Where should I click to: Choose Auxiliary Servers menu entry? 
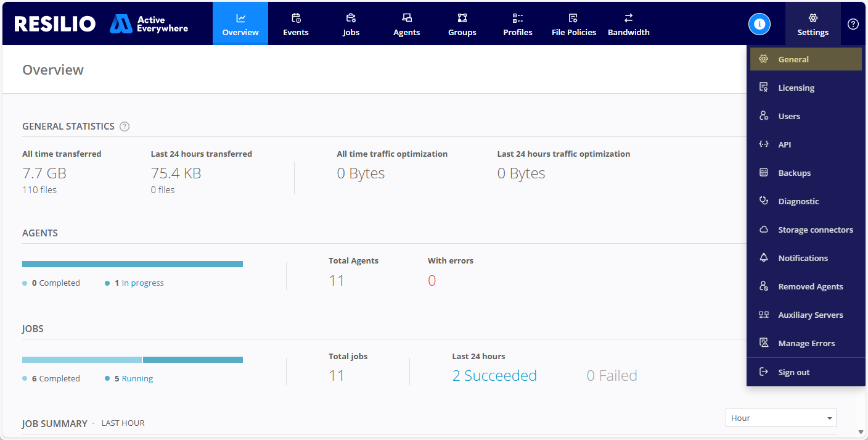coord(810,315)
